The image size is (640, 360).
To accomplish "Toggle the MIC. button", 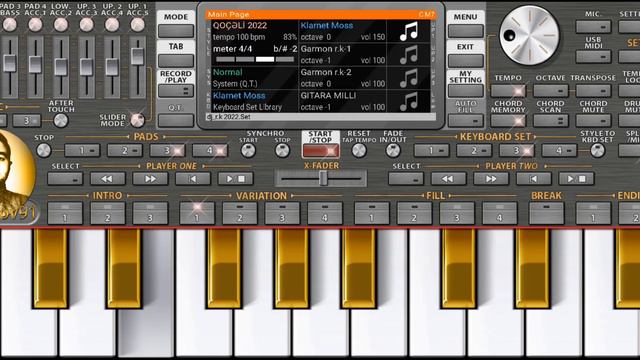I will (593, 27).
